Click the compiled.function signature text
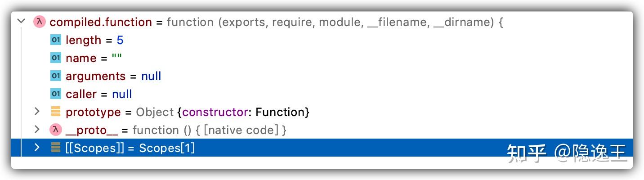 pos(335,22)
